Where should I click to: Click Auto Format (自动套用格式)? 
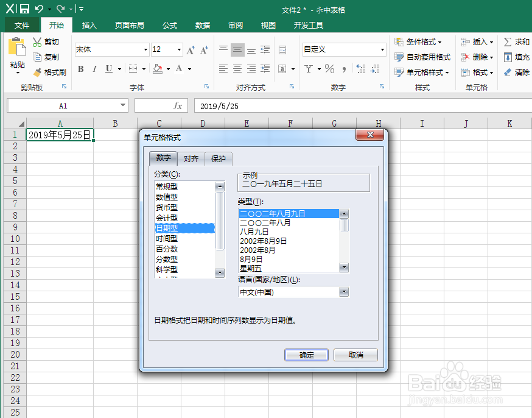point(422,57)
